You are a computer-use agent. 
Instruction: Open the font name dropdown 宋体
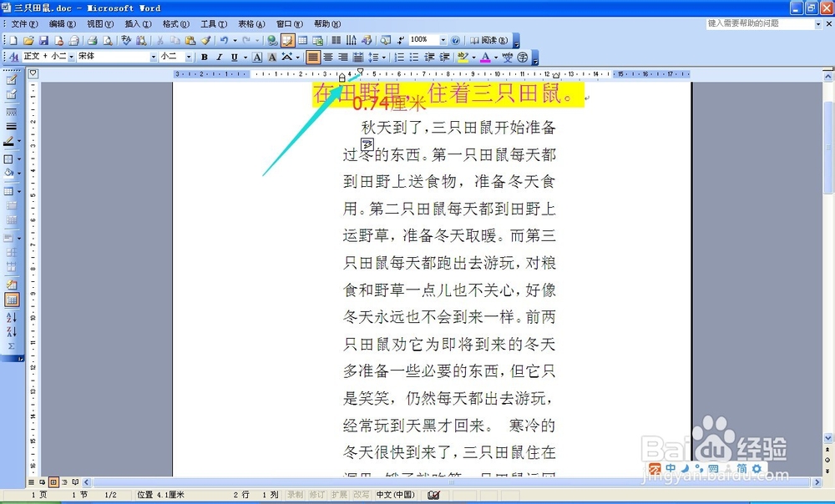coord(154,57)
